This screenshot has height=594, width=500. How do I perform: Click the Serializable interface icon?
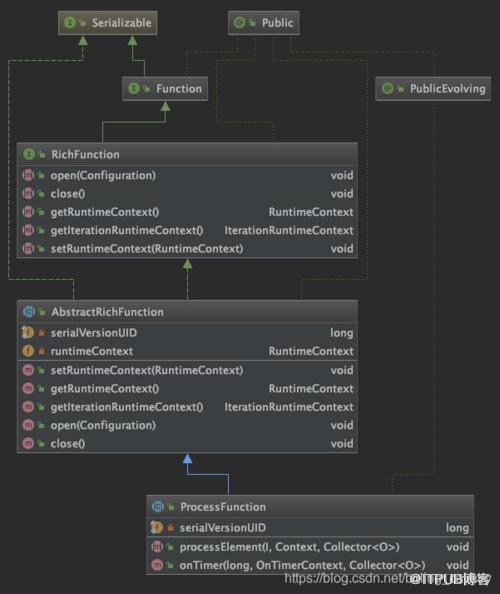[70, 23]
